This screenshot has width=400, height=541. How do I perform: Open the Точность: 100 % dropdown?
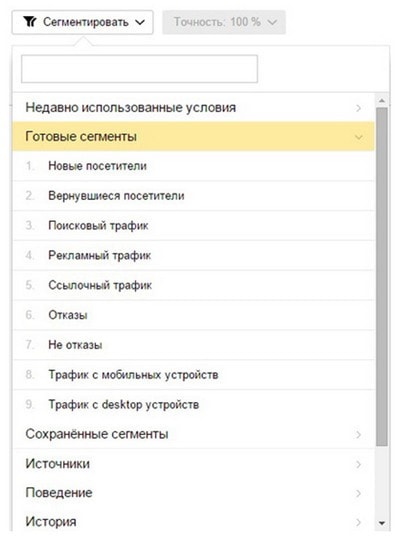224,22
